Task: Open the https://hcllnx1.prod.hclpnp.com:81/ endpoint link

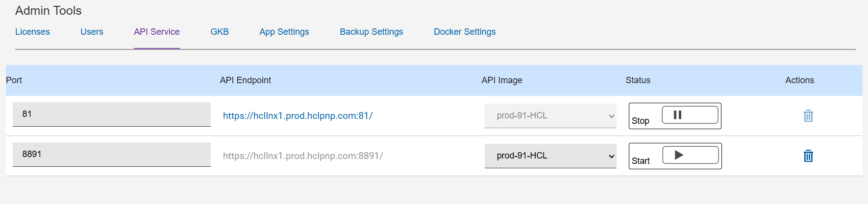Action: pyautogui.click(x=298, y=116)
